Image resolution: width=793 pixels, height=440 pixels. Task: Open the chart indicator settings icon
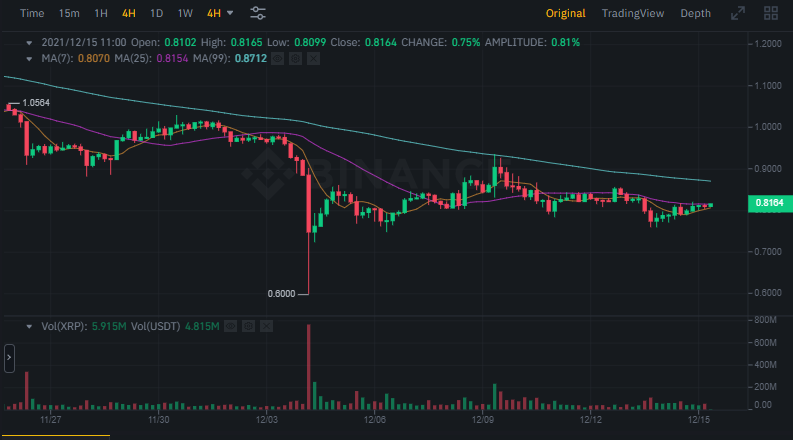[x=258, y=13]
